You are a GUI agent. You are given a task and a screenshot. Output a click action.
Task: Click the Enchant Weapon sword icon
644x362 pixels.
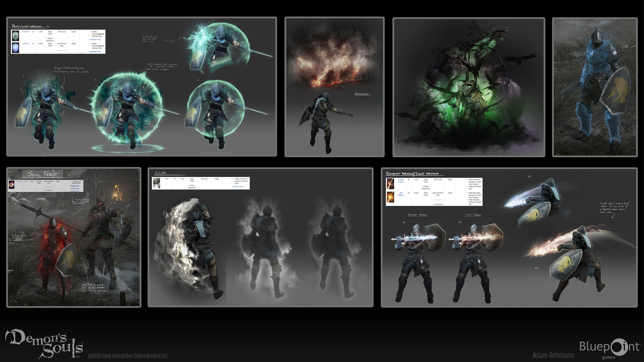point(390,184)
